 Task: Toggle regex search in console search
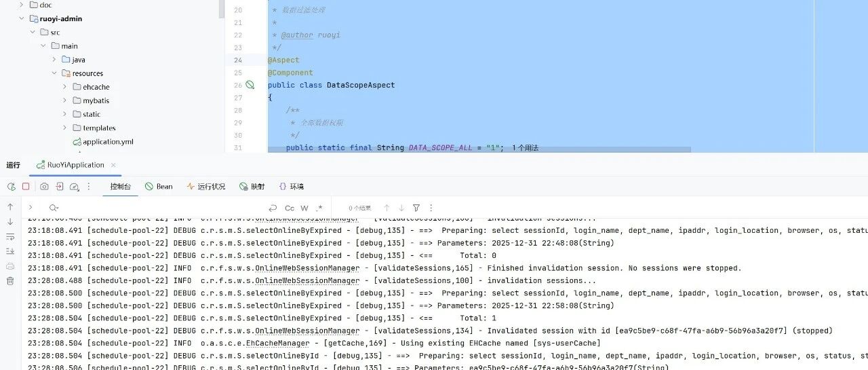(x=319, y=208)
